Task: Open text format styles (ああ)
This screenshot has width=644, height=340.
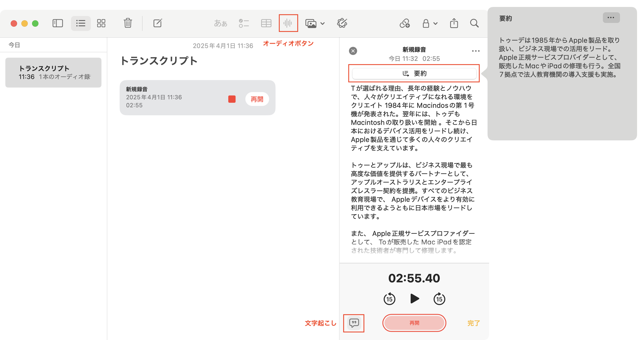Action: 221,23
